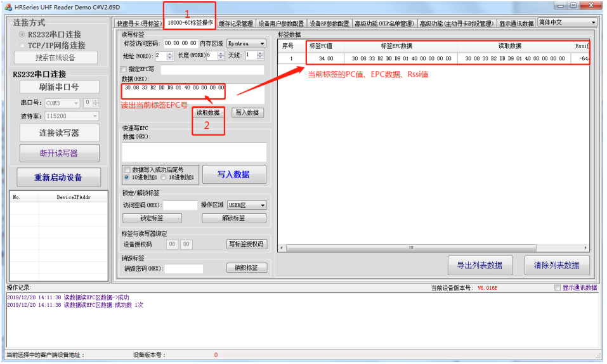The width and height of the screenshot is (607, 364).
Task: Click the 重新启动设备 button
Action: tap(58, 177)
